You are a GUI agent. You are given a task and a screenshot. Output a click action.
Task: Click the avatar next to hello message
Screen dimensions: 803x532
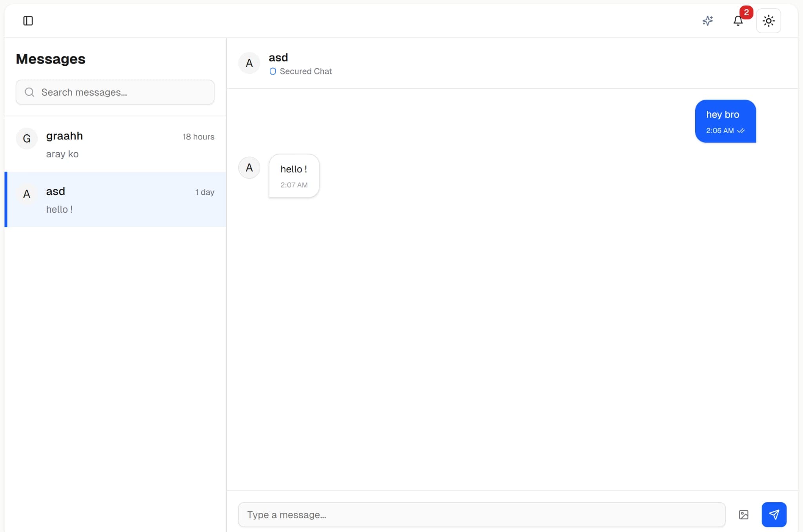(x=249, y=167)
